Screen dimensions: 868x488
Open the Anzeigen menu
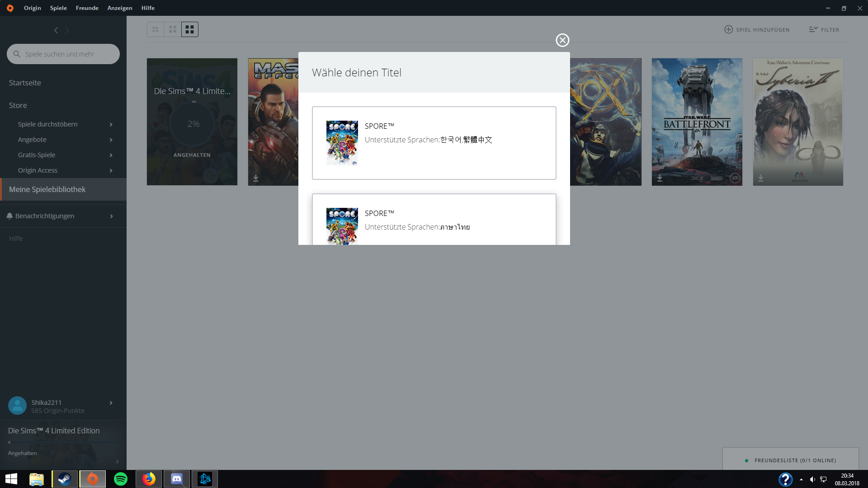point(120,8)
